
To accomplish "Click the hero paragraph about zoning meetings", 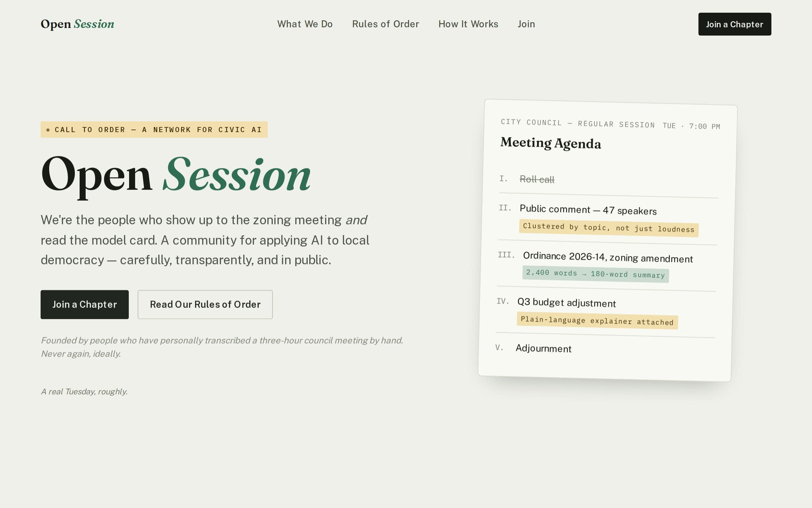I will (205, 240).
